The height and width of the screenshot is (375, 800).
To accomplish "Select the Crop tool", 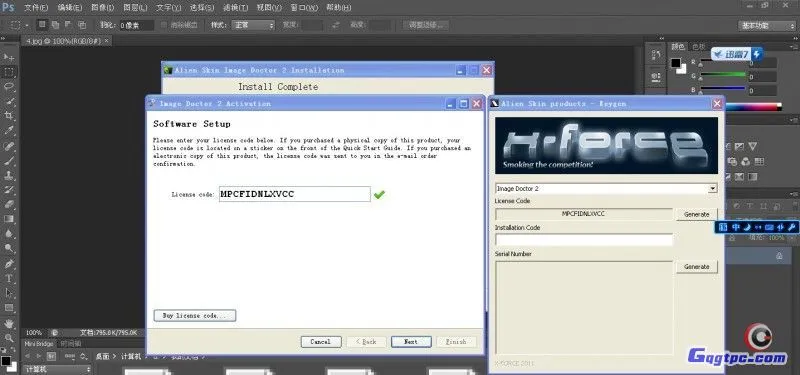I will [9, 116].
